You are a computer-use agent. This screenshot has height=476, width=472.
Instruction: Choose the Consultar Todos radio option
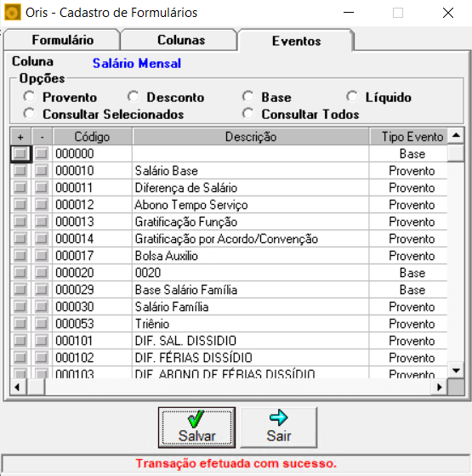click(247, 114)
